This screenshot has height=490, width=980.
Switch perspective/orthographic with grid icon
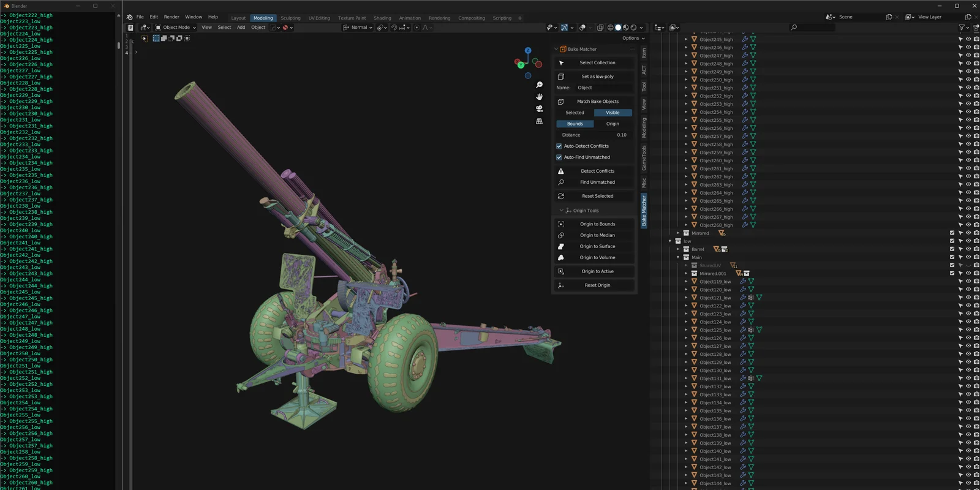[x=540, y=121]
